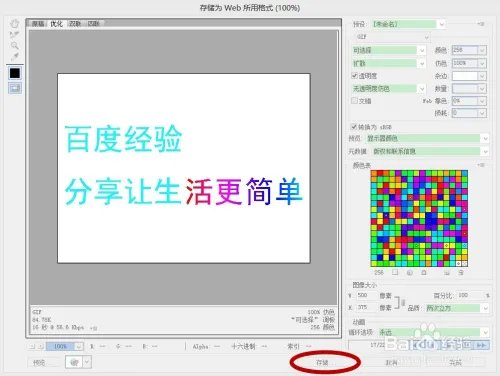Click the browser preview icon
500x376 pixels.
[x=74, y=362]
